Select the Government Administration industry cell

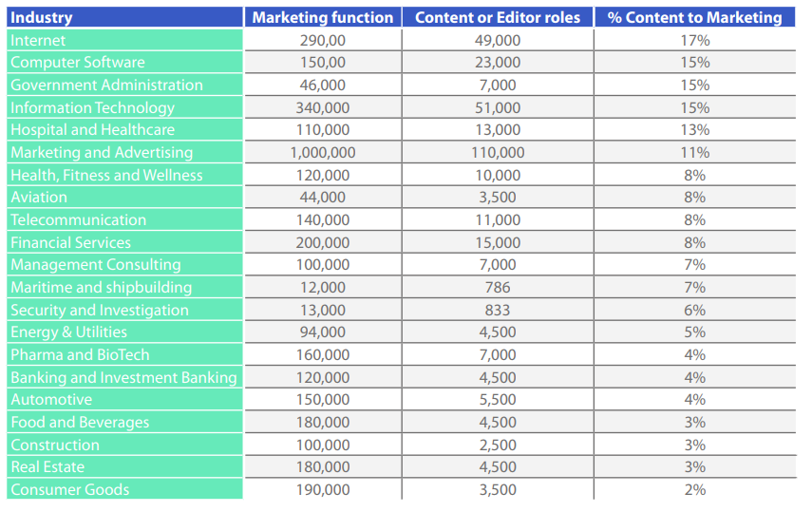pyautogui.click(x=106, y=85)
